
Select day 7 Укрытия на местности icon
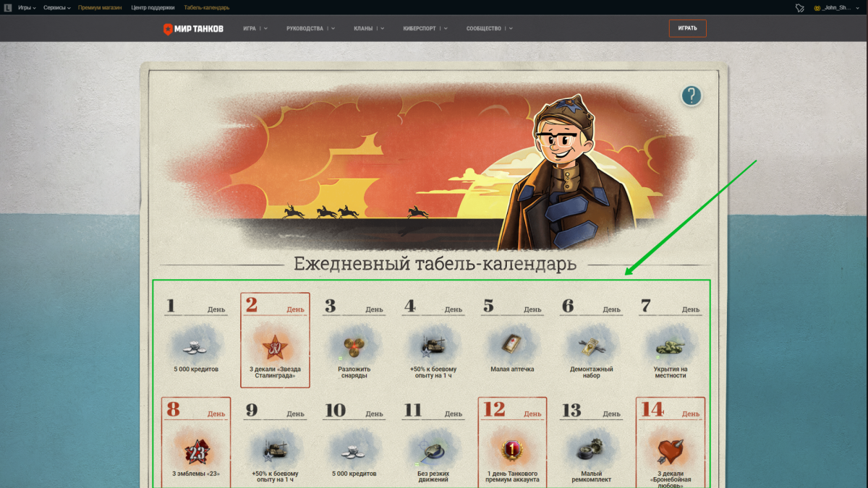tap(670, 346)
